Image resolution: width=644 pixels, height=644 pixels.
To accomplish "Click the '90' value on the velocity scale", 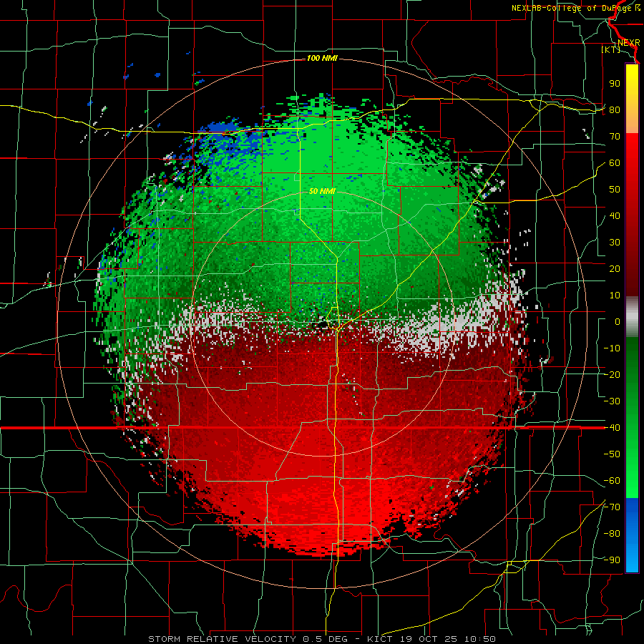I will point(615,84).
